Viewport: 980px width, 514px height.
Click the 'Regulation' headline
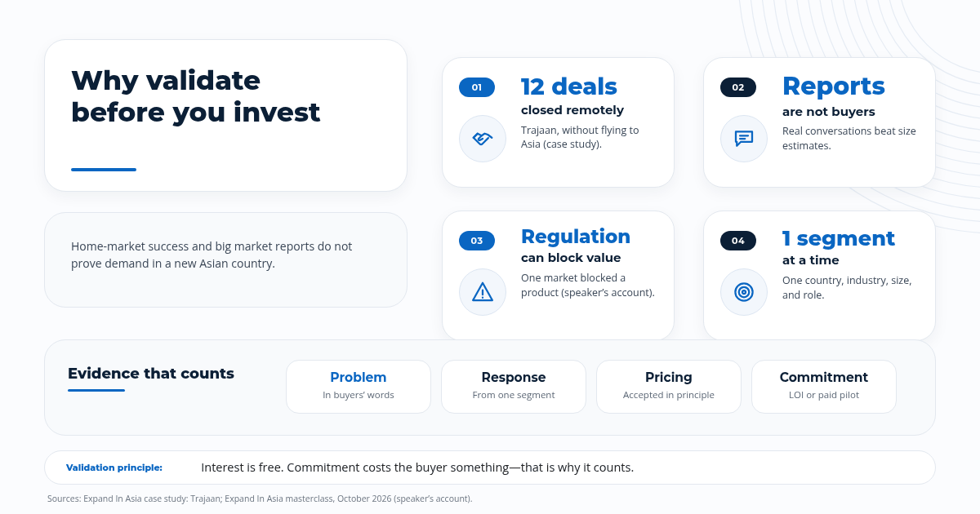click(x=576, y=237)
